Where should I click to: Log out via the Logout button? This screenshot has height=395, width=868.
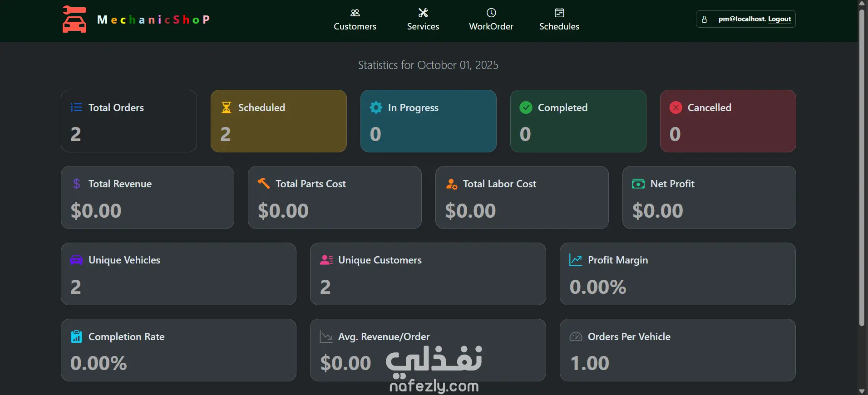coord(779,19)
